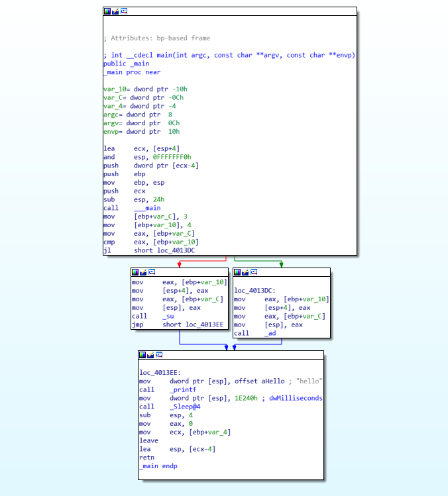Image resolution: width=448 pixels, height=496 pixels.
Task: Click the 'call _su' instruction
Action: (x=153, y=317)
